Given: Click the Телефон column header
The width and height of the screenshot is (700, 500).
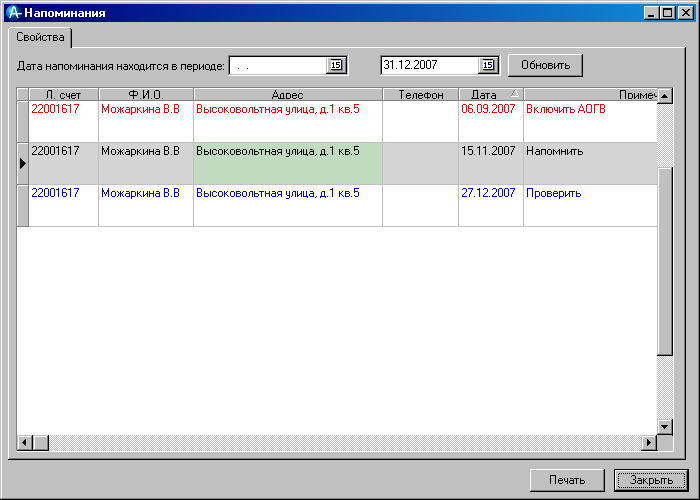Looking at the screenshot, I should coord(420,95).
